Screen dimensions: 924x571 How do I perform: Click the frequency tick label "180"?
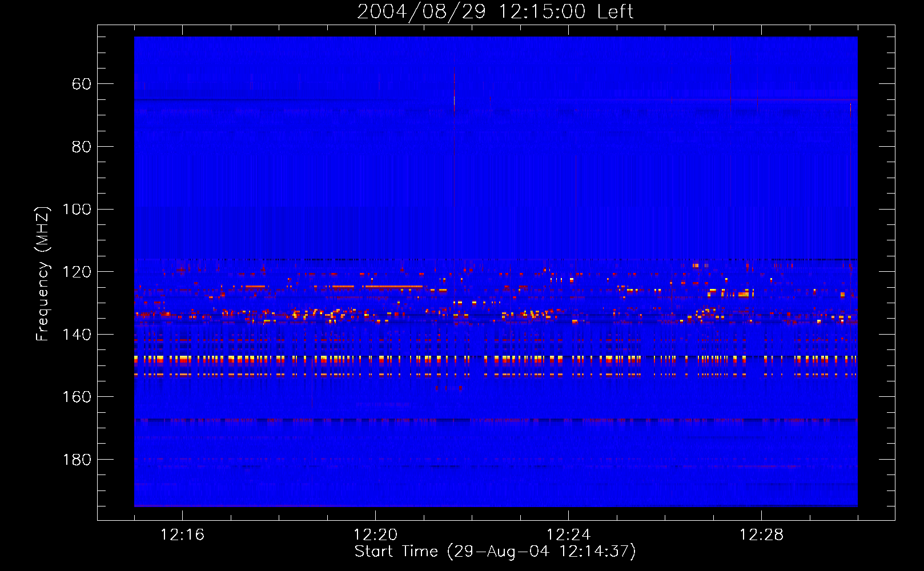pyautogui.click(x=77, y=460)
